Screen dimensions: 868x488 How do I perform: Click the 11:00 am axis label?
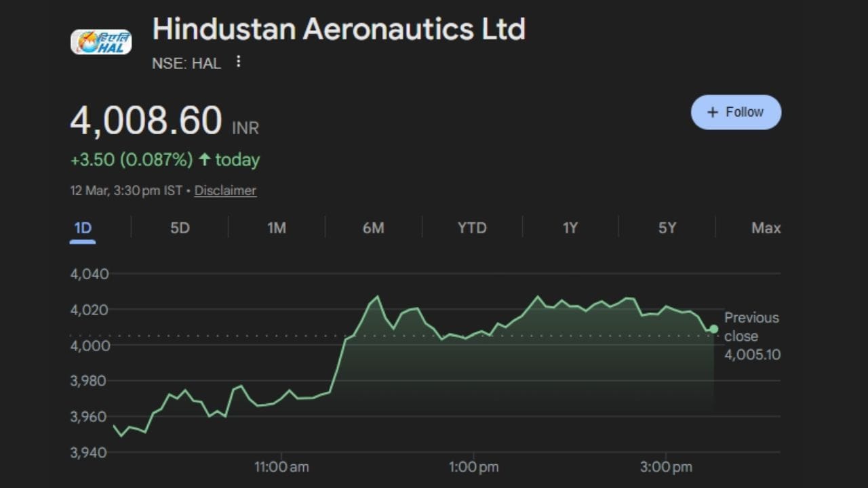(x=281, y=467)
